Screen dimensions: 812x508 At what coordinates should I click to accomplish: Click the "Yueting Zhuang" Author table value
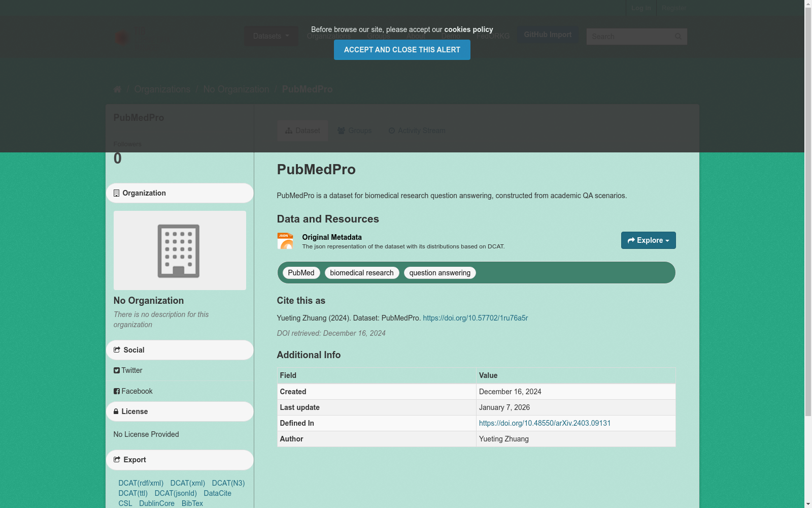pyautogui.click(x=504, y=439)
